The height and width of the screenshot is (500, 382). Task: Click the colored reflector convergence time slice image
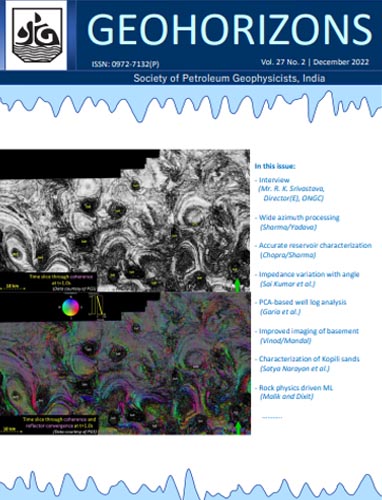click(x=125, y=363)
